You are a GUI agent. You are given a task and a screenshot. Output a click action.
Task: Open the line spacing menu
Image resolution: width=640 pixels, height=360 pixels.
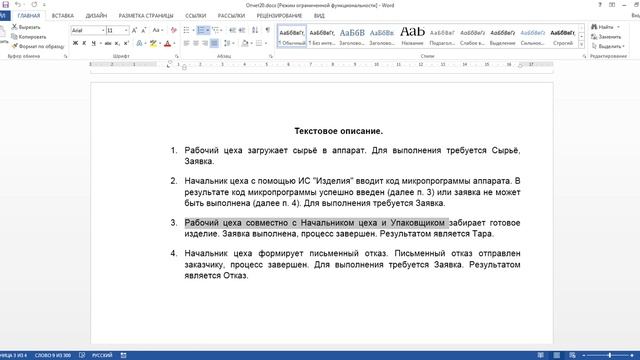click(229, 43)
